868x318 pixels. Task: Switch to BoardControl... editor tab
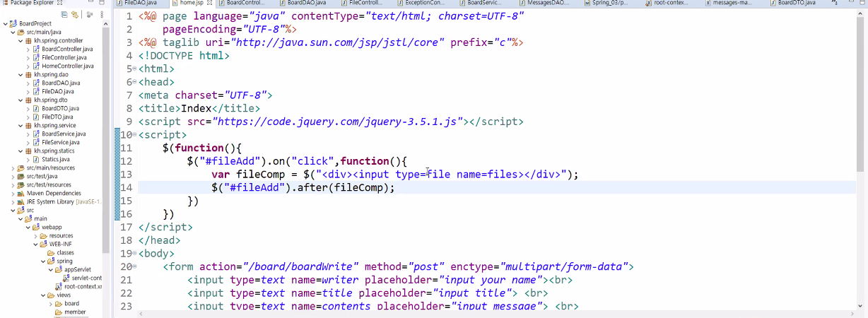[240, 4]
